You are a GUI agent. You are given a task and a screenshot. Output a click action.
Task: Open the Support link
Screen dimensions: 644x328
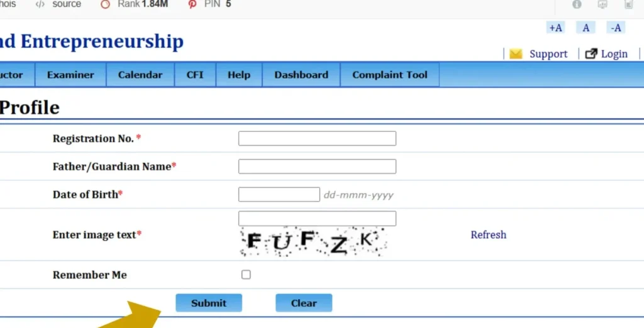pos(548,54)
